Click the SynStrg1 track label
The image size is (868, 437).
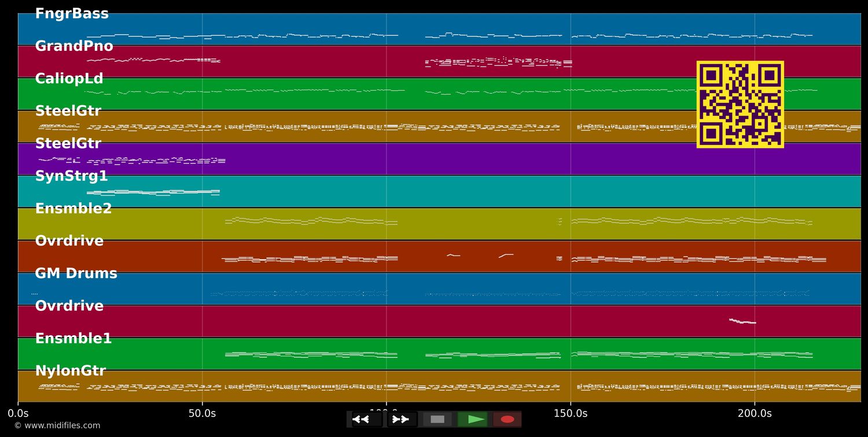(71, 176)
